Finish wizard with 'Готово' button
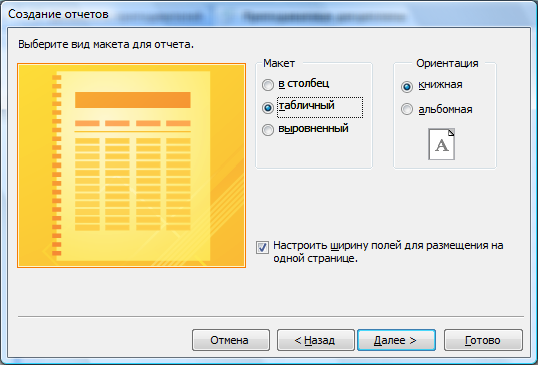This screenshot has width=538, height=365. 483,340
